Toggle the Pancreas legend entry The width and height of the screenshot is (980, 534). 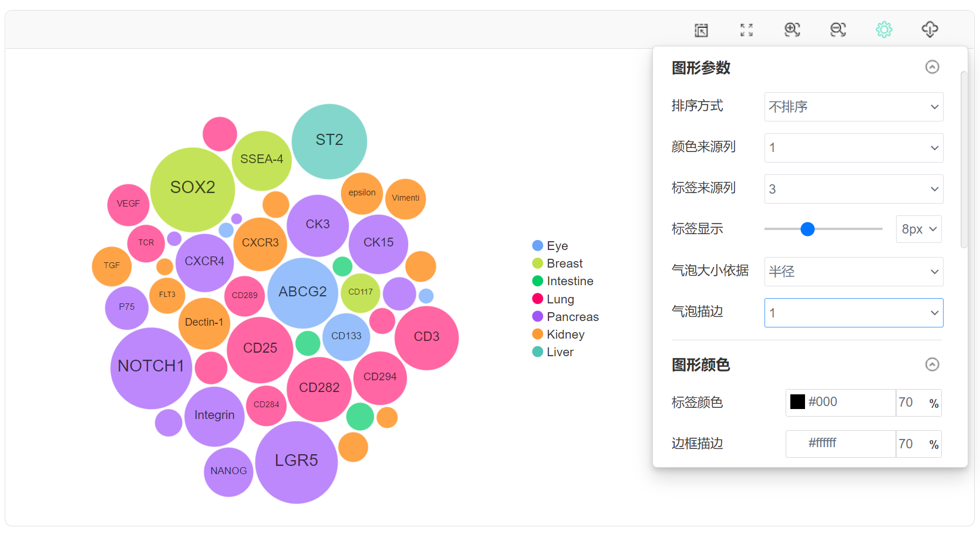coord(565,317)
